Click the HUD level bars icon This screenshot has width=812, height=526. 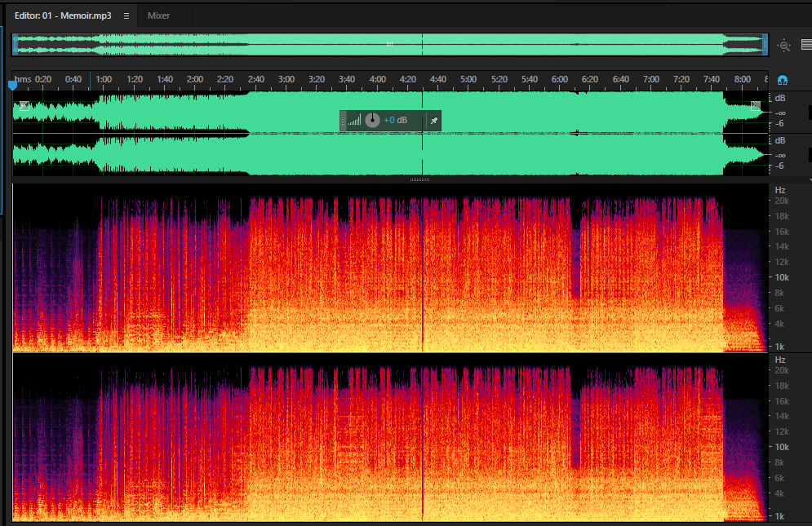point(354,121)
